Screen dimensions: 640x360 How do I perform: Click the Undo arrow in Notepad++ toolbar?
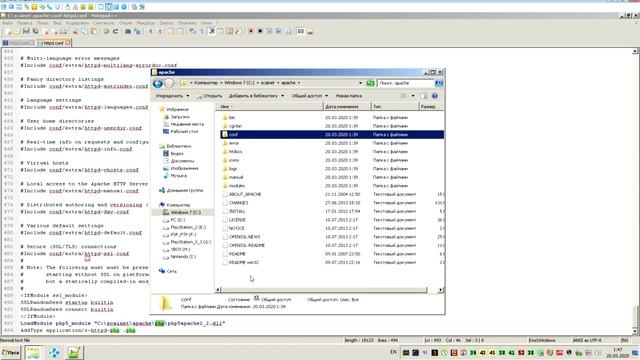tap(106, 31)
